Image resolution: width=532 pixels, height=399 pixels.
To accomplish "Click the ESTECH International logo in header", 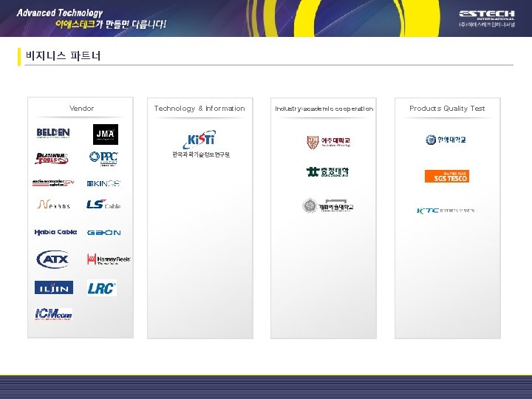I will [x=486, y=18].
